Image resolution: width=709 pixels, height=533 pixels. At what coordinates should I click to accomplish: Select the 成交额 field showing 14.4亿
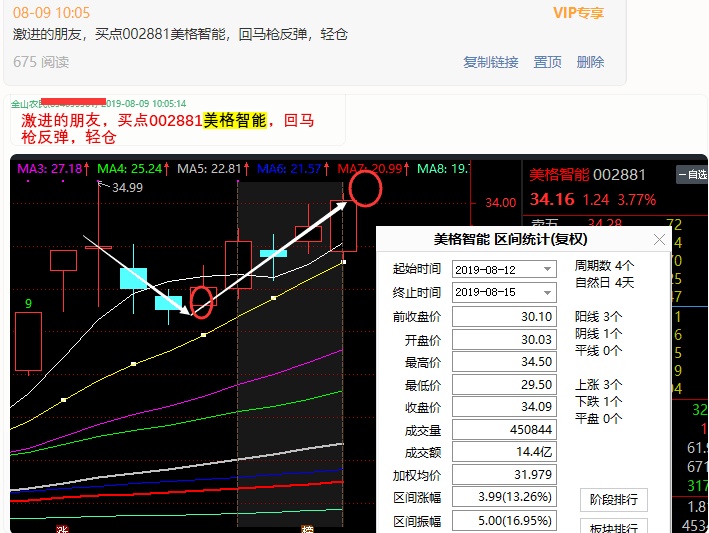pyautogui.click(x=504, y=452)
